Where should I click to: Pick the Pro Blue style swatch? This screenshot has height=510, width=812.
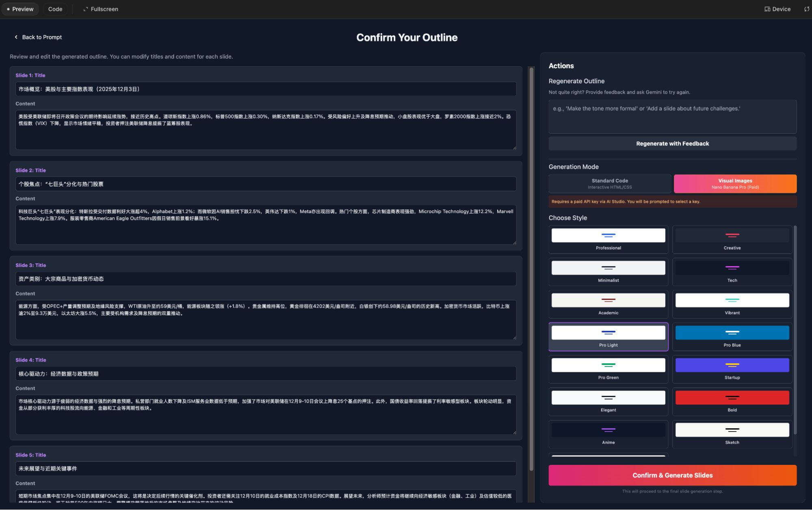[732, 332]
